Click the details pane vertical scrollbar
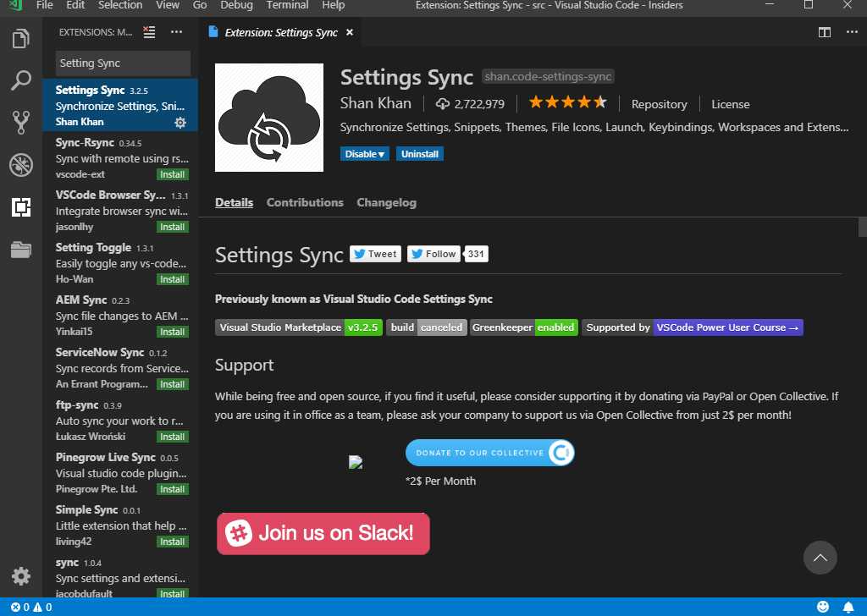Image resolution: width=867 pixels, height=616 pixels. pyautogui.click(x=862, y=227)
